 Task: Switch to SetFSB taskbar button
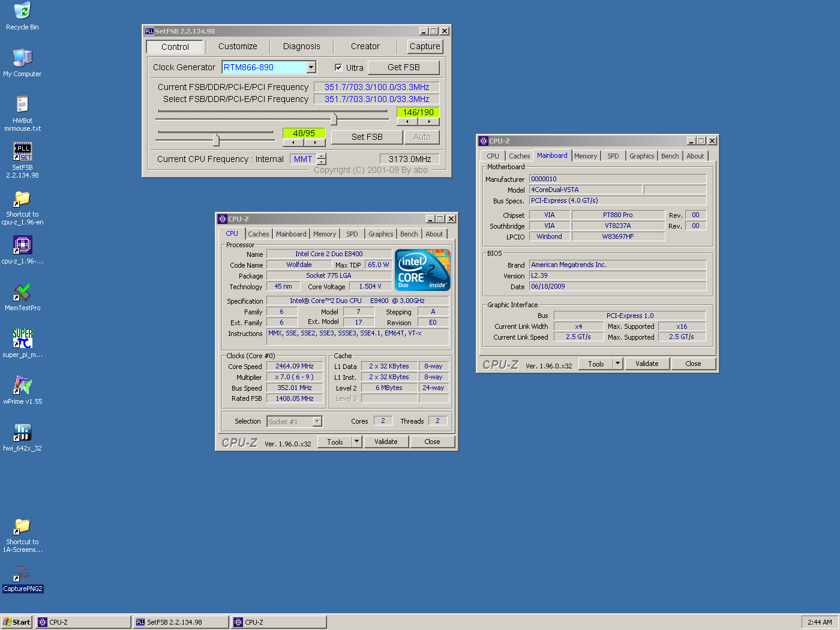[181, 622]
